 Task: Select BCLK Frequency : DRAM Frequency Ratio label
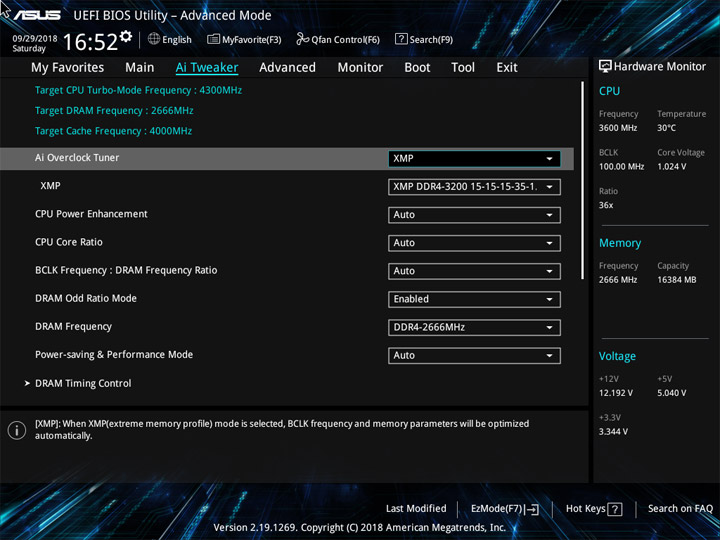point(126,270)
